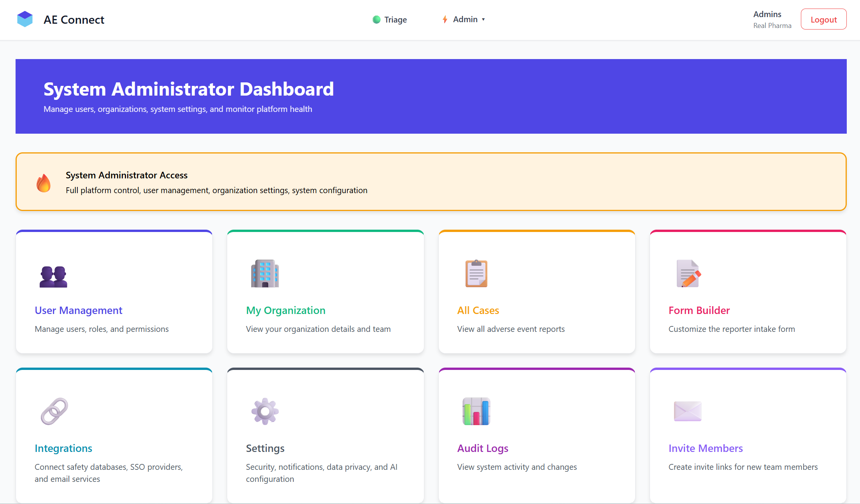The image size is (860, 504).
Task: Open the Triage navigation item
Action: tap(390, 19)
